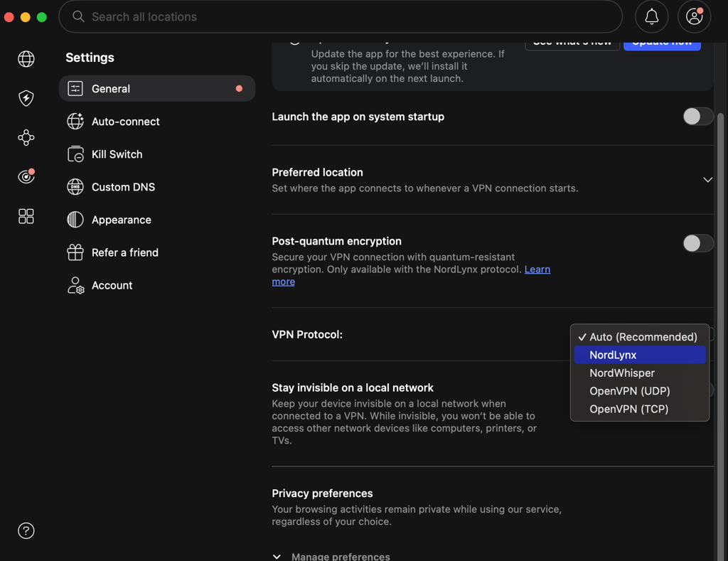Select OpenVPN (TCP) protocol
The height and width of the screenshot is (561, 728).
coord(639,409)
